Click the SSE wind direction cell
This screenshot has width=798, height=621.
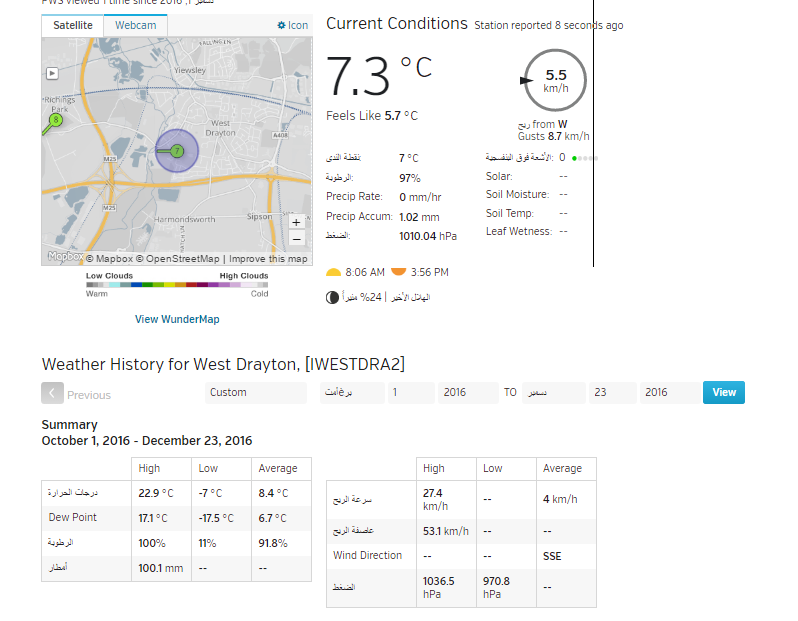[566, 556]
